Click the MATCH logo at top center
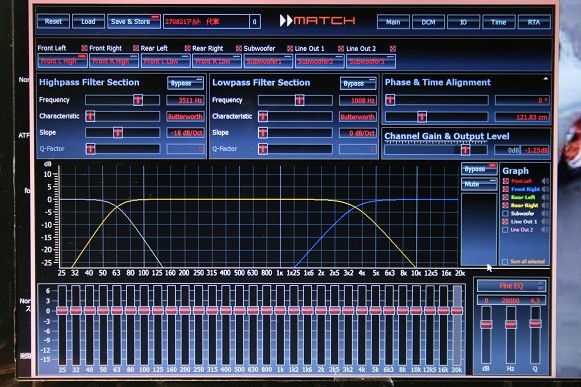 (318, 20)
